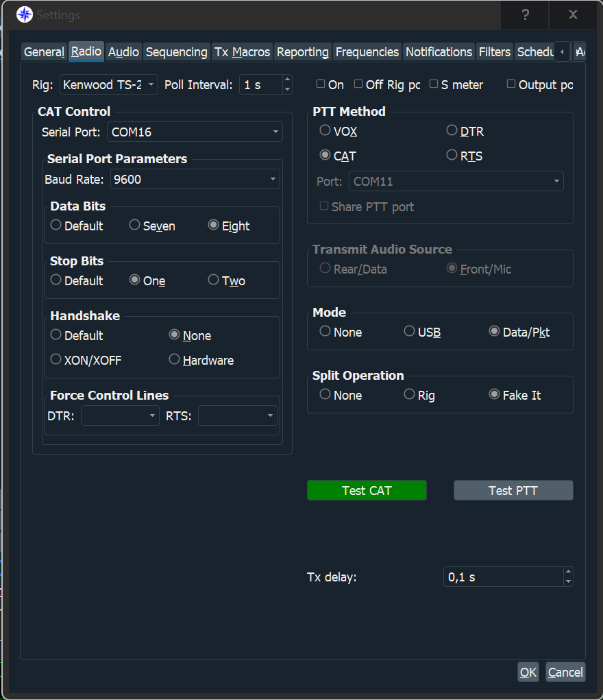Select the VOX PTT method
The height and width of the screenshot is (700, 603).
point(325,130)
